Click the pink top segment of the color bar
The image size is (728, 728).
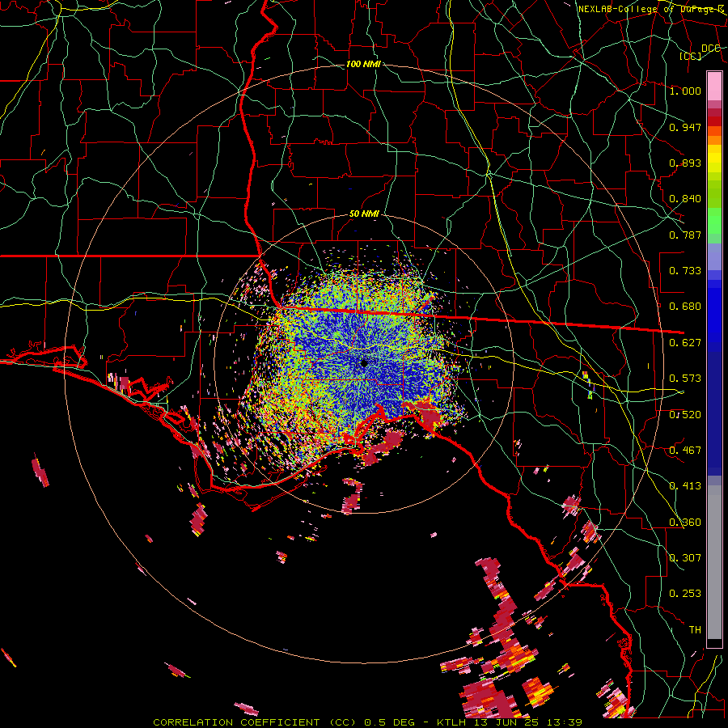point(714,86)
